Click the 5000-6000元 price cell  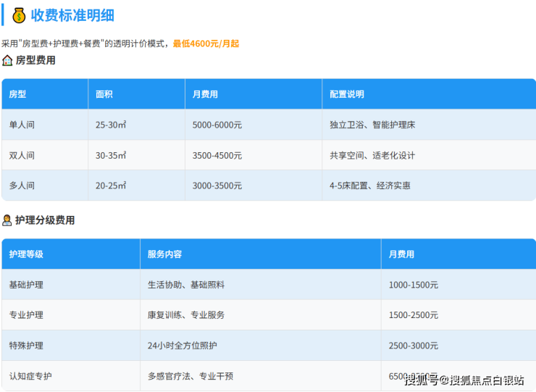pyautogui.click(x=217, y=125)
